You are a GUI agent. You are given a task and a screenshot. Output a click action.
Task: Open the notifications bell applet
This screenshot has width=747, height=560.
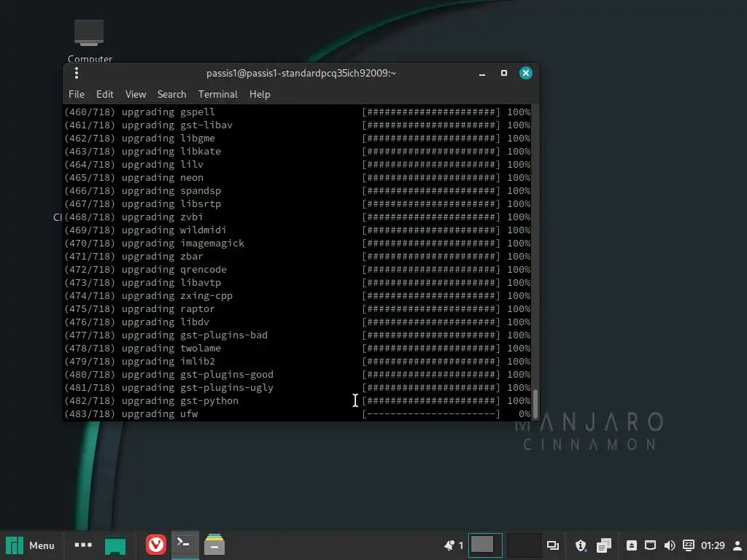[449, 545]
